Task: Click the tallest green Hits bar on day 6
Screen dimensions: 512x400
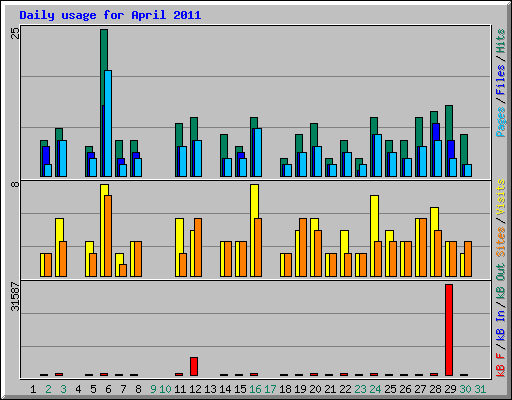Action: (104, 50)
